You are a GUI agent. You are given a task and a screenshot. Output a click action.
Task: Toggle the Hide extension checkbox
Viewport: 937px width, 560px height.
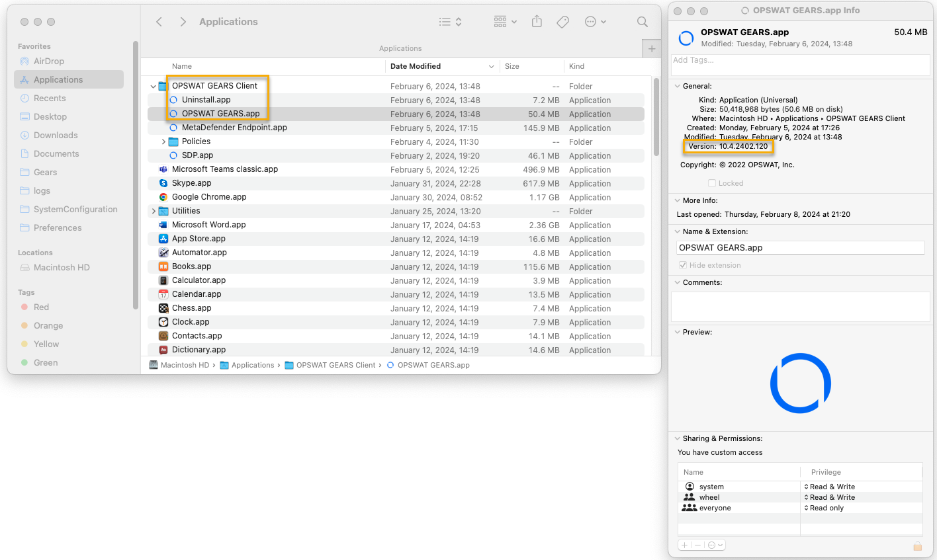click(683, 265)
